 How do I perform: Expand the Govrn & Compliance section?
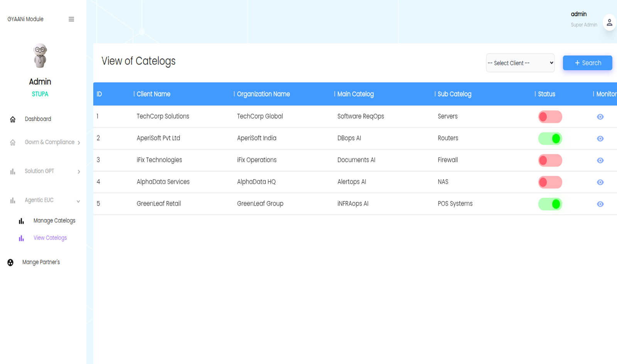point(49,142)
